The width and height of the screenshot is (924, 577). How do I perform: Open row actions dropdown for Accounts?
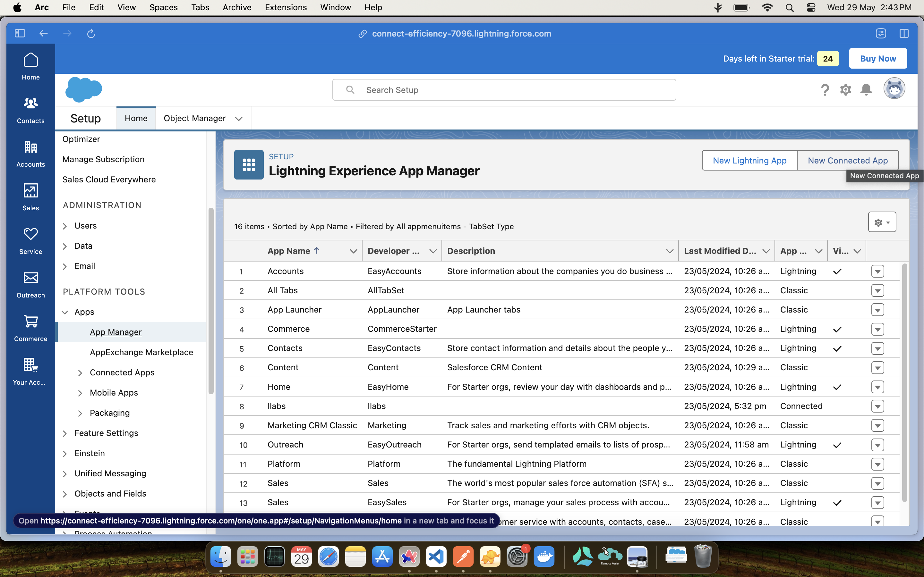tap(877, 271)
